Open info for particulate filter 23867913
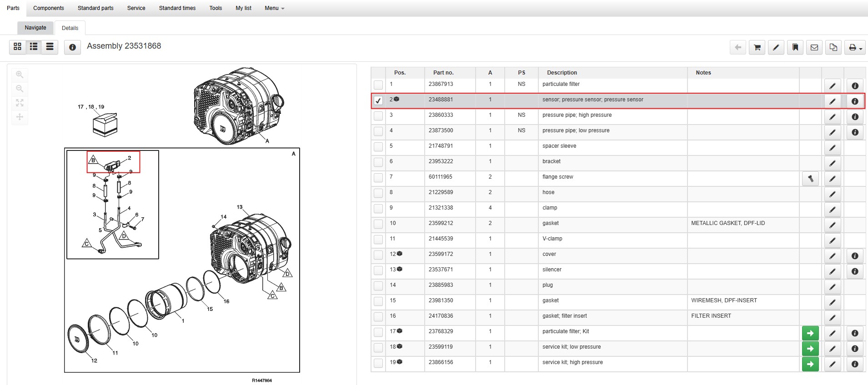This screenshot has height=385, width=868. (855, 86)
